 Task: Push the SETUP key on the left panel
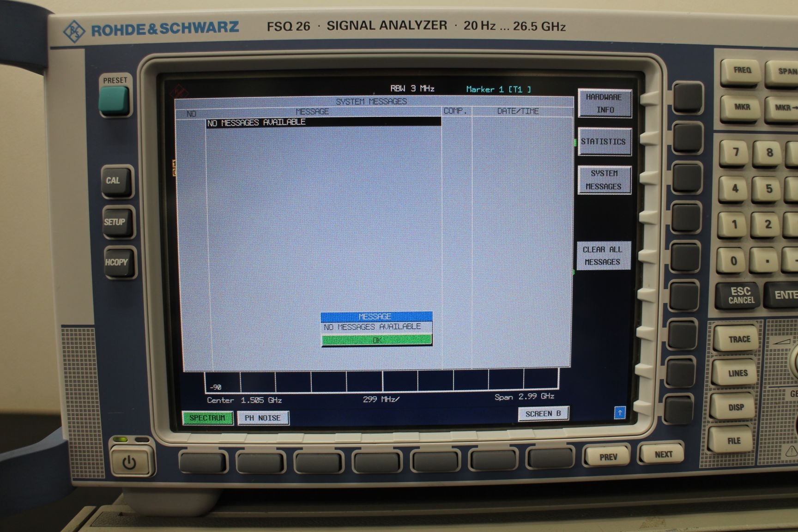tap(118, 222)
